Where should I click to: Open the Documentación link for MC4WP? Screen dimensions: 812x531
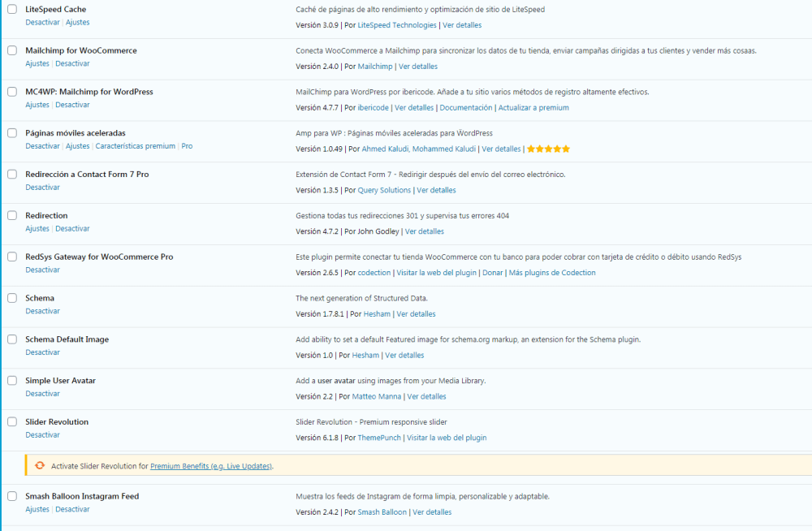[x=466, y=108]
